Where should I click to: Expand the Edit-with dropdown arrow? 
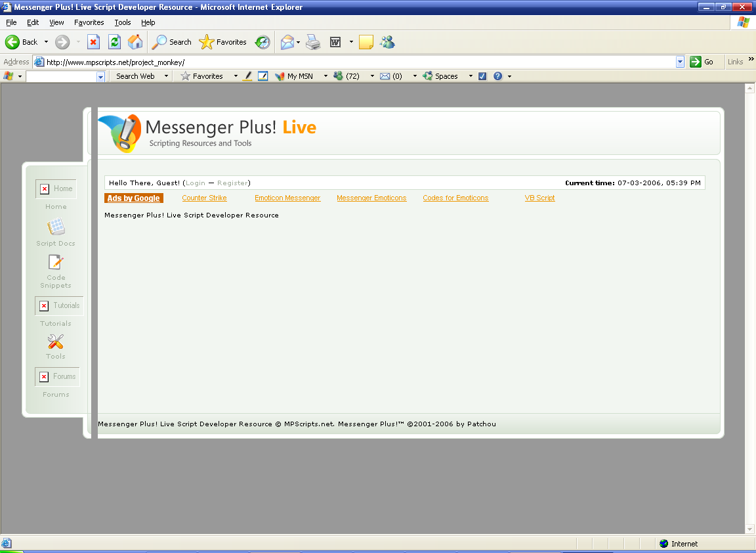pos(351,43)
